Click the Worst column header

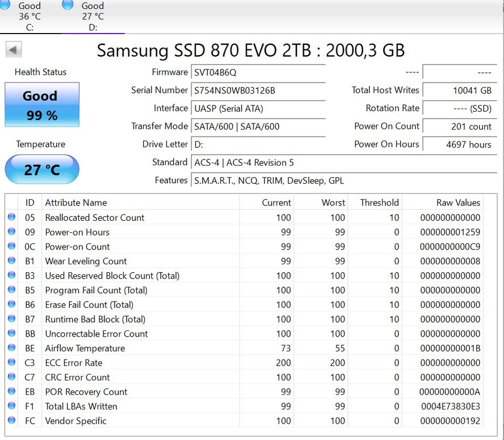(321, 202)
